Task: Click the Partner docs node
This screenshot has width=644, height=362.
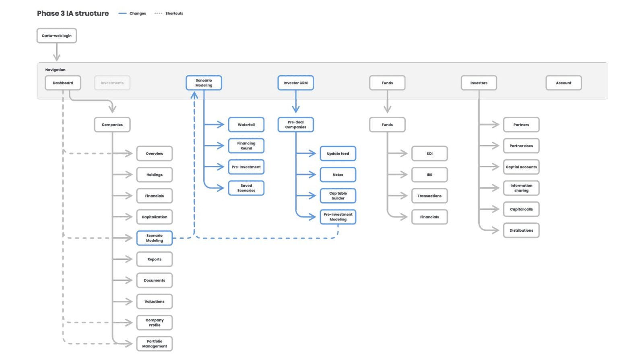Action: 521,146
